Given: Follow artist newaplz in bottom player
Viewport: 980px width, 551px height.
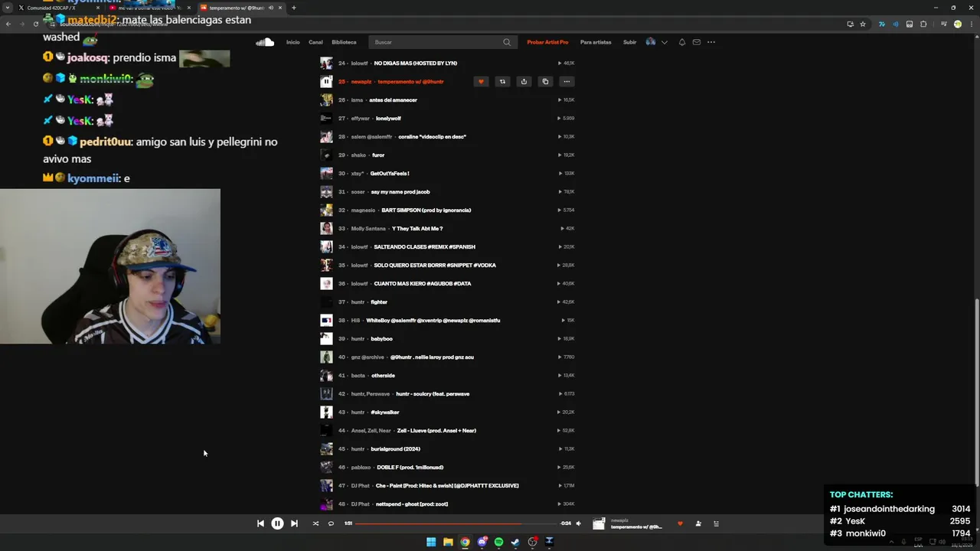Looking at the screenshot, I should 698,523.
